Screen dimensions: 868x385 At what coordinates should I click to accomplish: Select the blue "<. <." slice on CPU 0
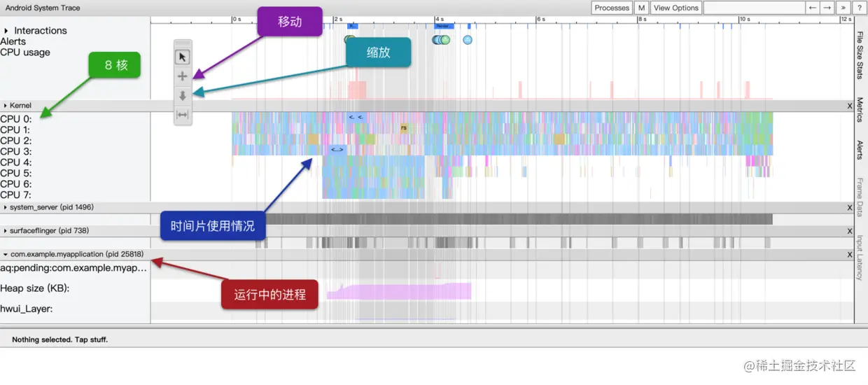tap(356, 118)
